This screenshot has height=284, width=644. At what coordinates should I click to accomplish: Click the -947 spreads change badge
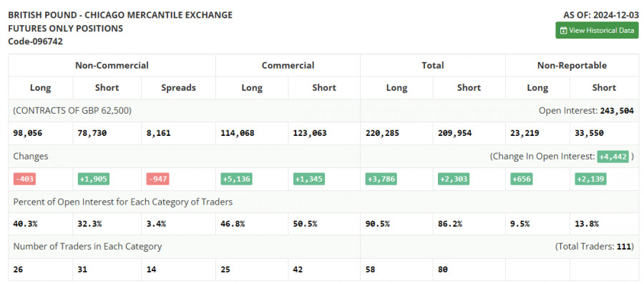pos(157,180)
